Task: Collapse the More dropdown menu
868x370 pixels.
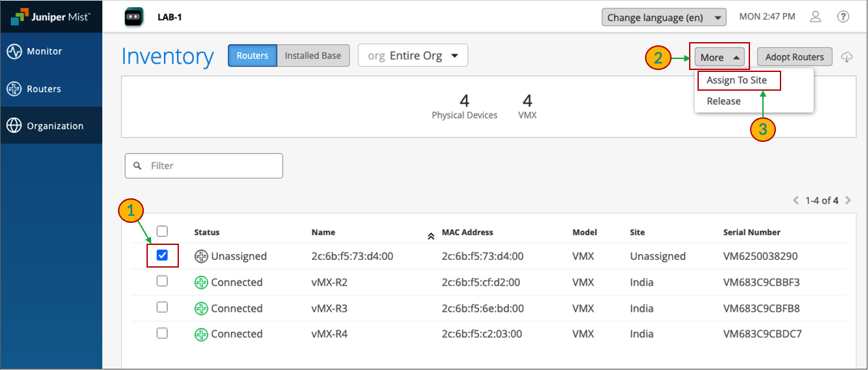Action: 719,57
